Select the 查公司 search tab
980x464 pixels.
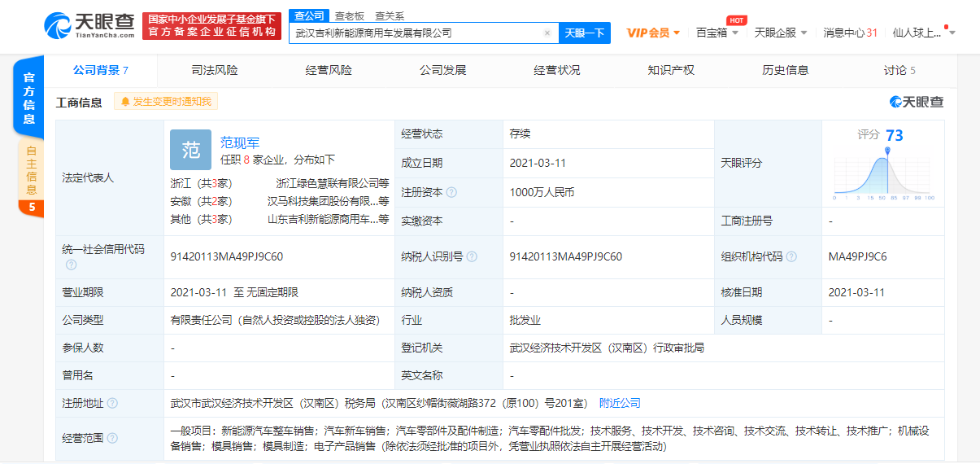[308, 15]
